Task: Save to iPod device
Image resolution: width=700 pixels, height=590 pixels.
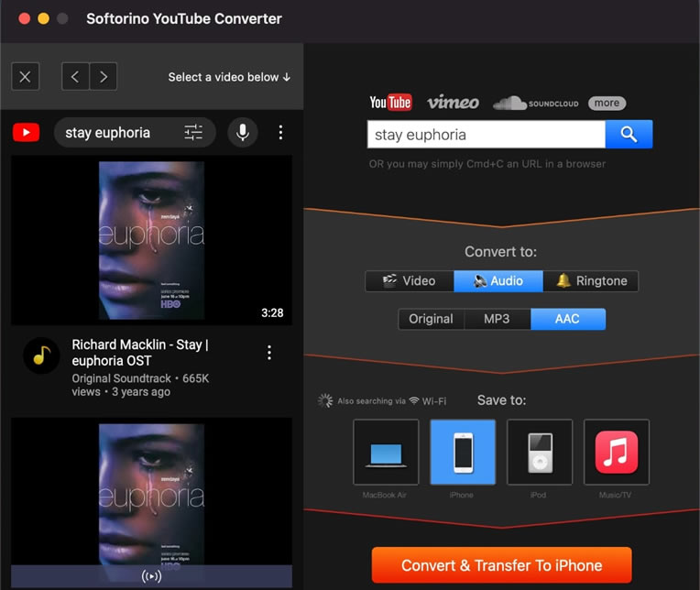Action: pyautogui.click(x=540, y=452)
